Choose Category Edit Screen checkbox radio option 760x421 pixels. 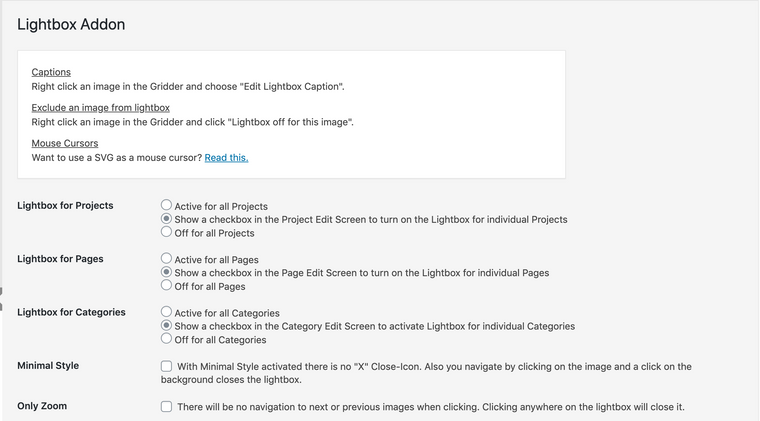tap(167, 325)
